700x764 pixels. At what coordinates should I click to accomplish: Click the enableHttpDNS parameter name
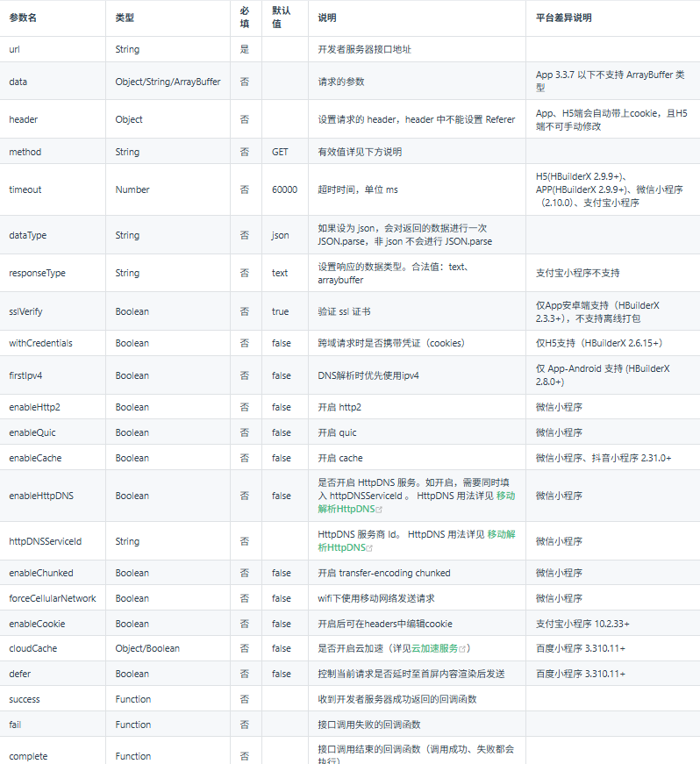(x=41, y=496)
